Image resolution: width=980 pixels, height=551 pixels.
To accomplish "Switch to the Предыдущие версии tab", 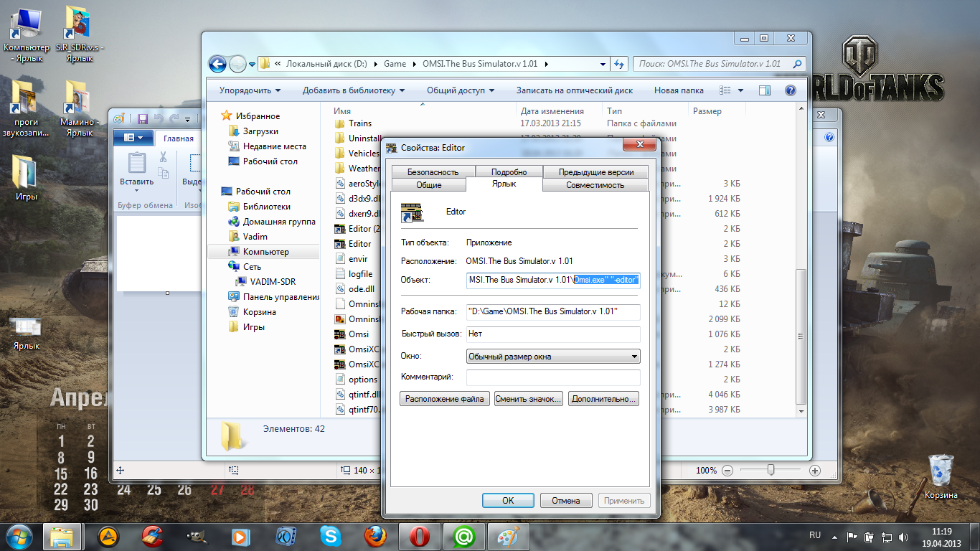I will point(595,172).
